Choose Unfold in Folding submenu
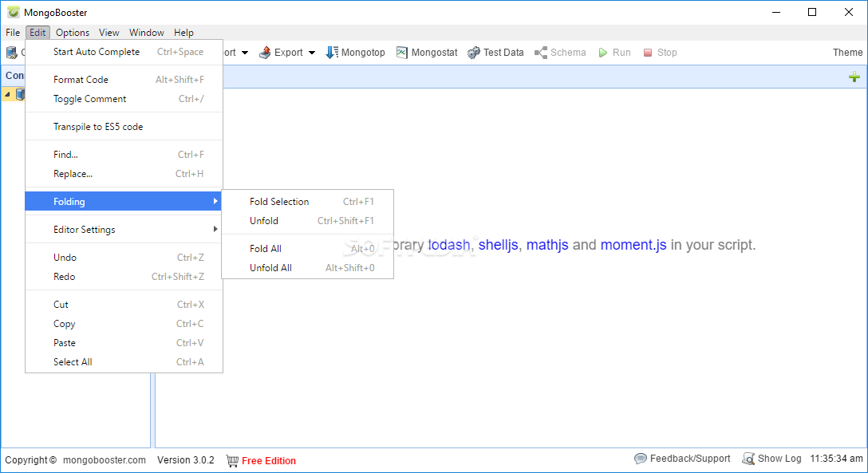This screenshot has height=473, width=868. click(x=307, y=221)
